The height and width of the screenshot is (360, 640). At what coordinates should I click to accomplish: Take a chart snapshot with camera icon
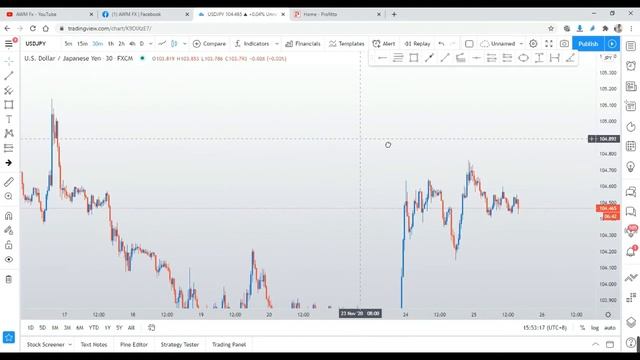point(564,44)
